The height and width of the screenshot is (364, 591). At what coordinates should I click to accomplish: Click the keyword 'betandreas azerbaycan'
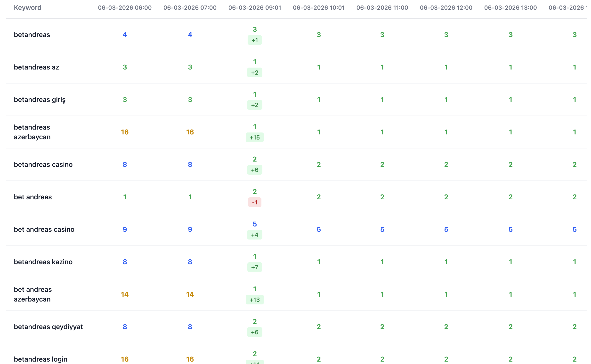pos(32,132)
